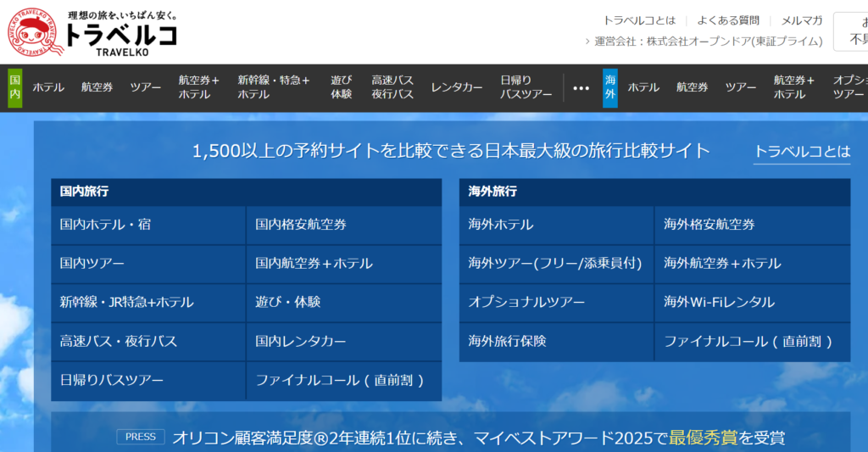Expand the three-dots more menu in navbar
This screenshot has width=868, height=452.
pos(581,87)
